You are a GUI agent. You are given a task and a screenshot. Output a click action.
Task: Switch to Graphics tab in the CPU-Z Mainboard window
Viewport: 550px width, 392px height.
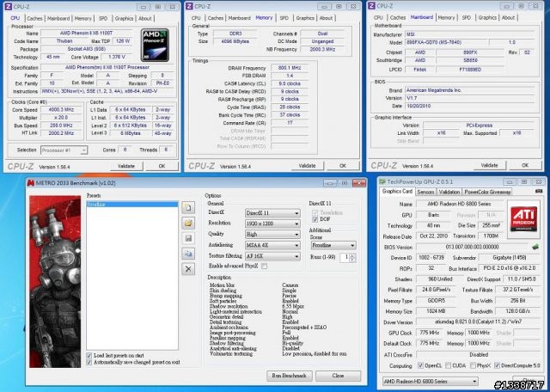[487, 17]
